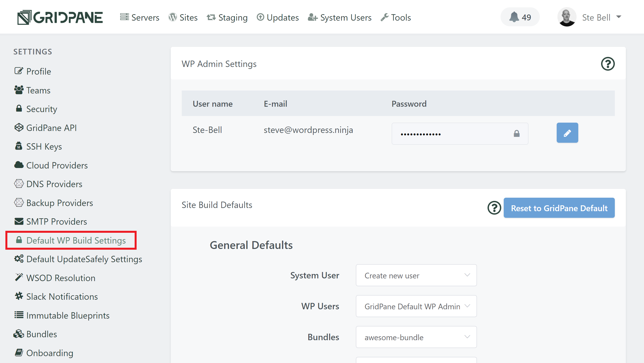
Task: Click the GridPane logo
Action: click(x=60, y=17)
